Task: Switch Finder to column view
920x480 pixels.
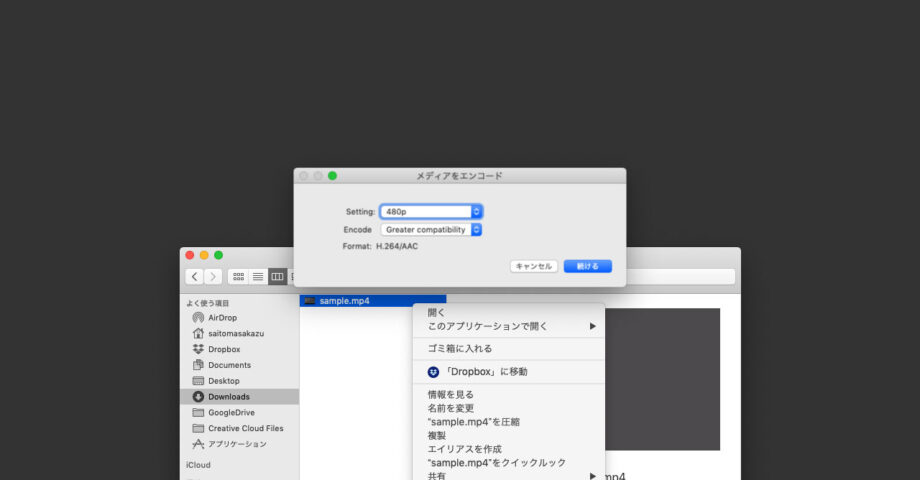Action: coord(277,276)
